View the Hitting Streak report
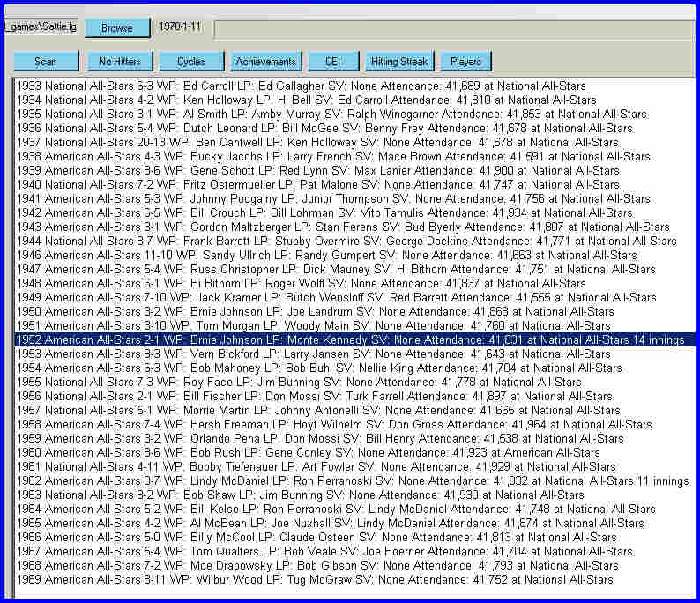Screen dimensions: 700x603 (x=399, y=62)
